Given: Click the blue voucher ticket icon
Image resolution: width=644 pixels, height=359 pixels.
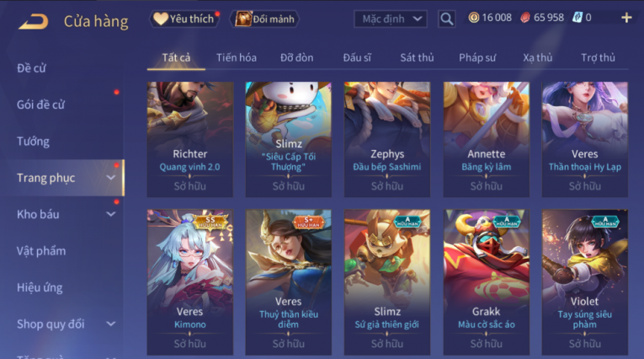Looking at the screenshot, I should [x=577, y=18].
